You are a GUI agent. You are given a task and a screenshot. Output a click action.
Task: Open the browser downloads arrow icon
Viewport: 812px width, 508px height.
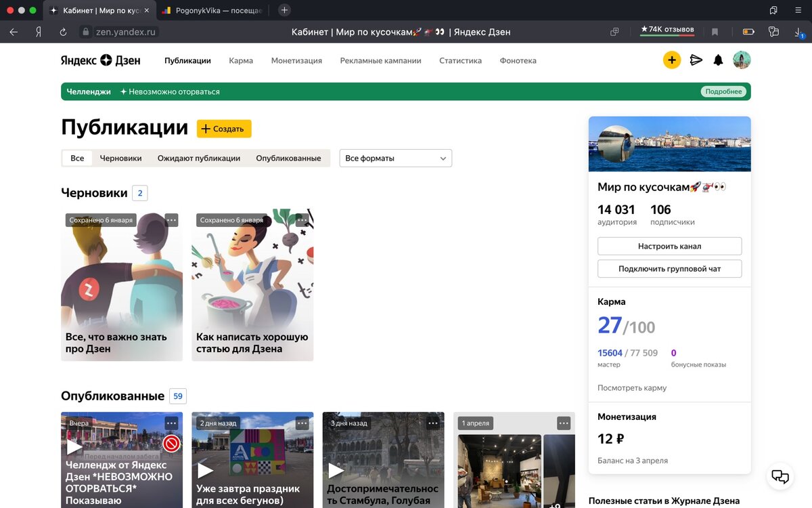pos(798,31)
